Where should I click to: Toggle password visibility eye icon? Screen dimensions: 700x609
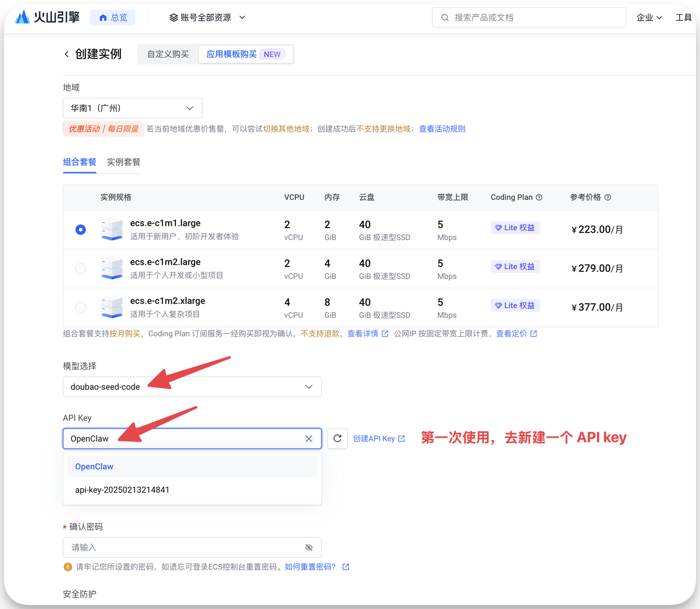[x=309, y=548]
